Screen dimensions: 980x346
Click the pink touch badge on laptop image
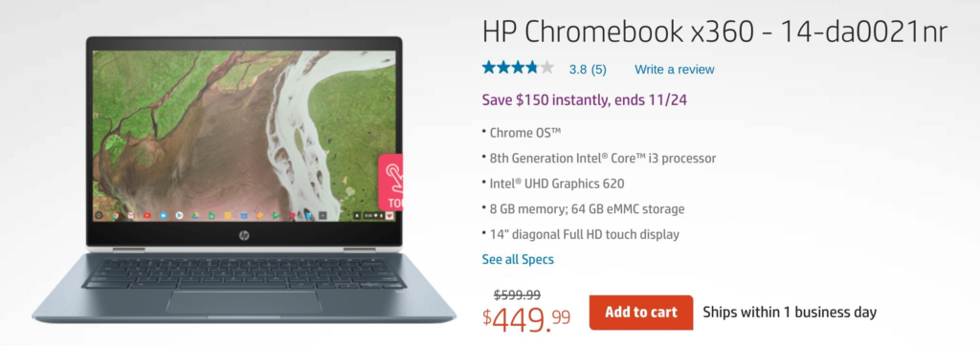[390, 183]
